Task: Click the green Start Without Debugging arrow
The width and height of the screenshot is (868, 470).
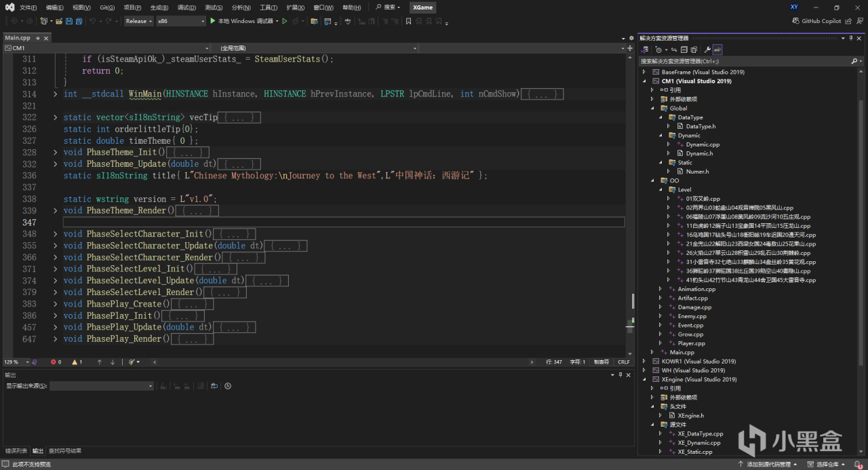Action: tap(285, 21)
